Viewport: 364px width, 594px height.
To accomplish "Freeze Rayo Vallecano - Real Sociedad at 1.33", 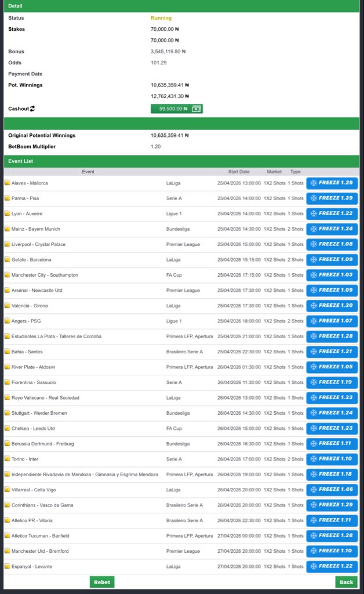I will (x=332, y=398).
